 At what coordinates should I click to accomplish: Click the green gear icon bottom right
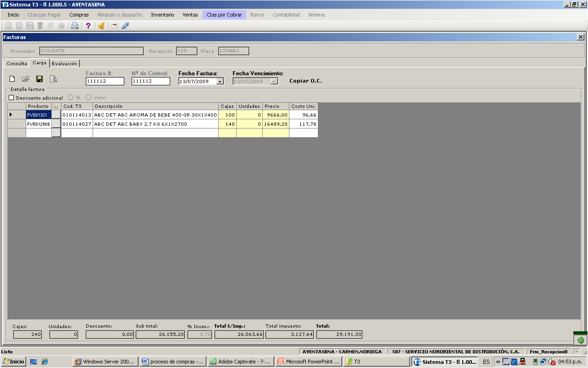point(581,340)
